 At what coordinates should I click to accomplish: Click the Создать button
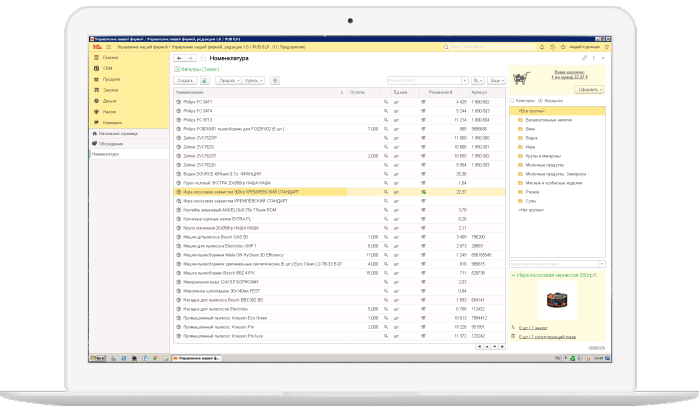tap(185, 80)
